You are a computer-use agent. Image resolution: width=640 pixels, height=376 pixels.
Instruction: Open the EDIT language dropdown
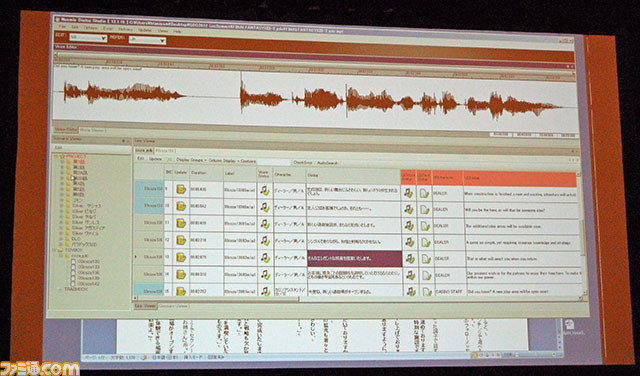pyautogui.click(x=88, y=38)
